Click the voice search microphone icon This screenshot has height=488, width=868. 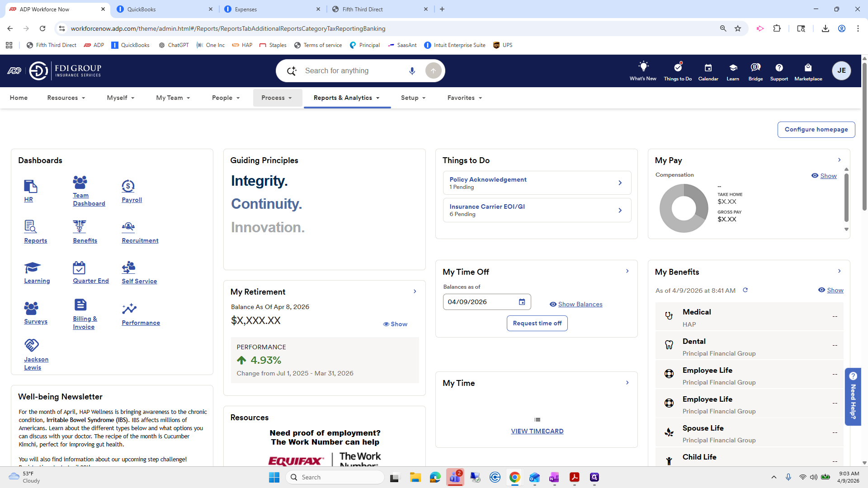412,71
